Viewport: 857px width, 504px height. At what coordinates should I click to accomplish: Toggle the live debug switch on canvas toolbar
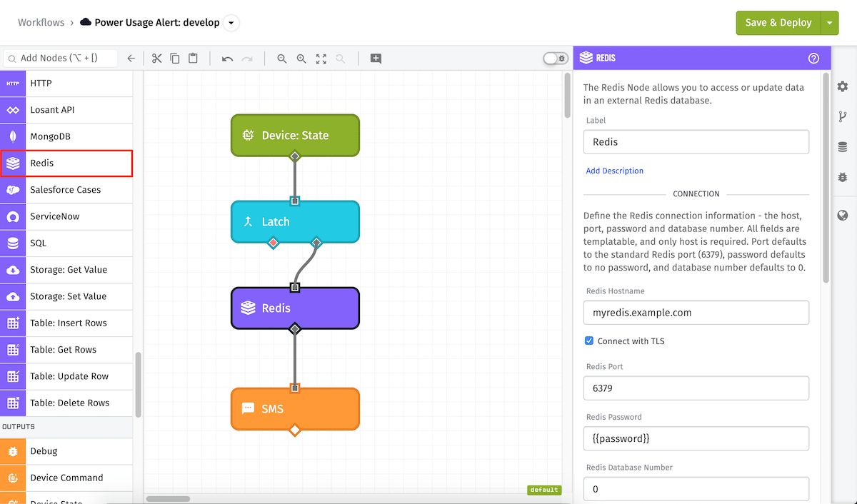point(556,59)
